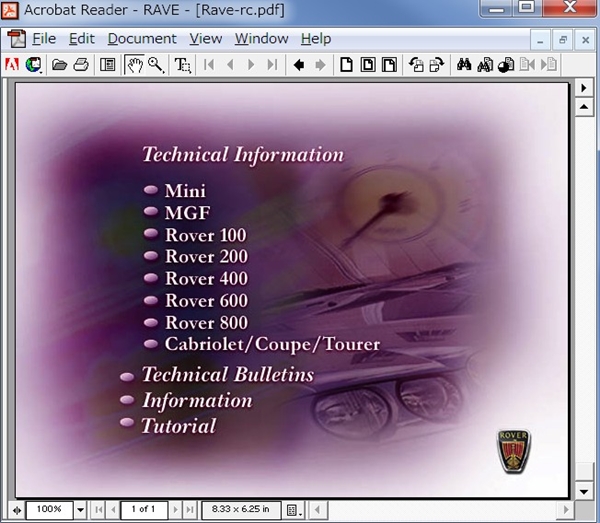Click the toolbar Next Page arrow
The height and width of the screenshot is (523, 600).
(x=251, y=64)
